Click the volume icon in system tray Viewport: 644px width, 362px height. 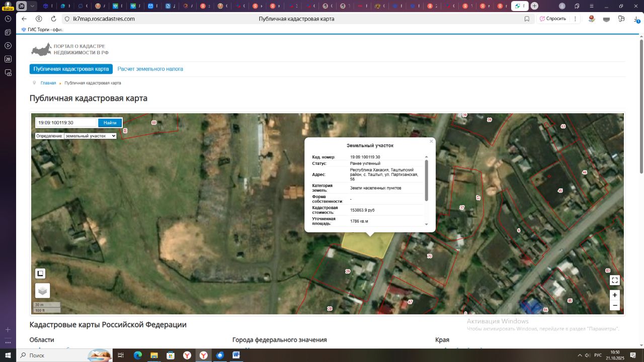pos(587,355)
